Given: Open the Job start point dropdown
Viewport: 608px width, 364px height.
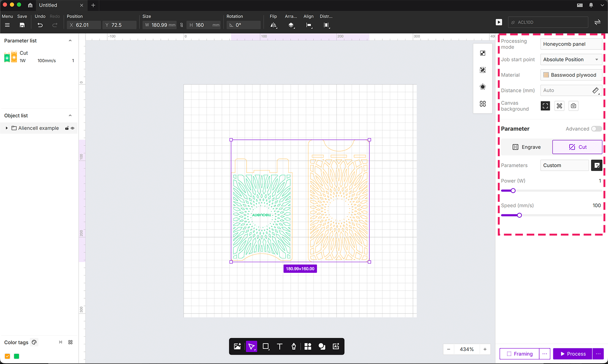Looking at the screenshot, I should pos(571,60).
